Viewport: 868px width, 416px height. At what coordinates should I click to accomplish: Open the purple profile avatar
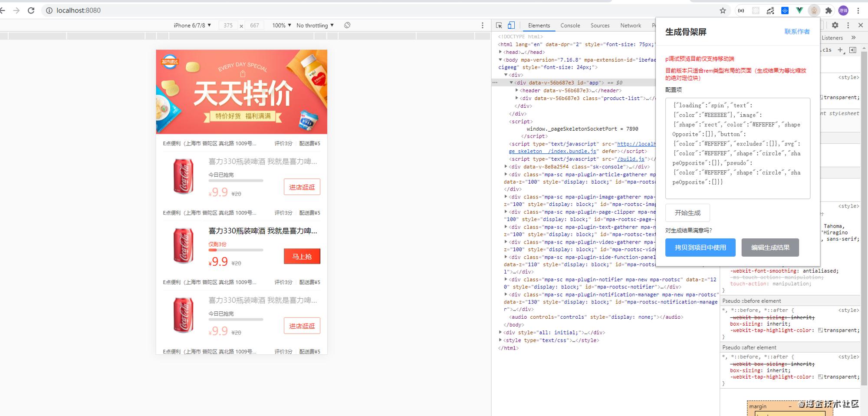click(843, 10)
